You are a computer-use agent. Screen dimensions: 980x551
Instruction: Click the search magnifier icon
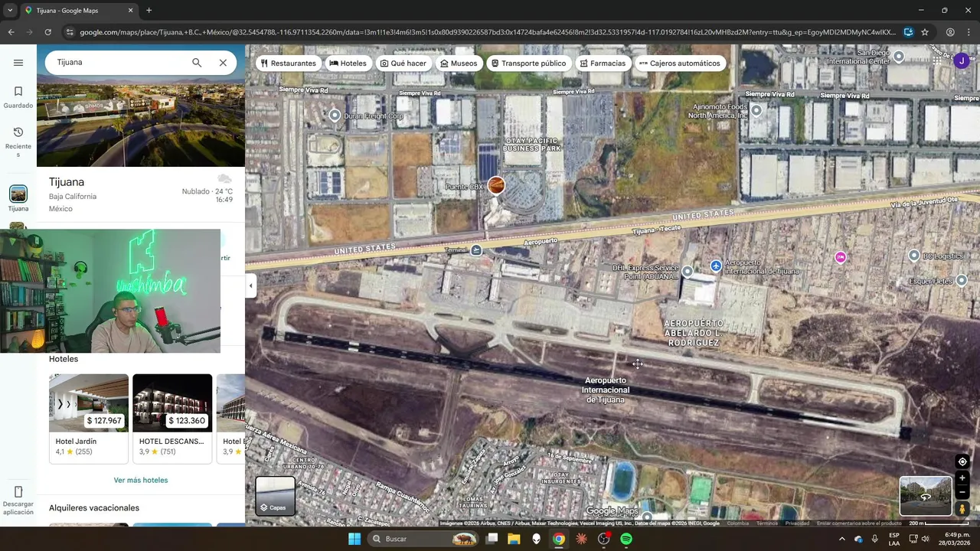click(197, 63)
